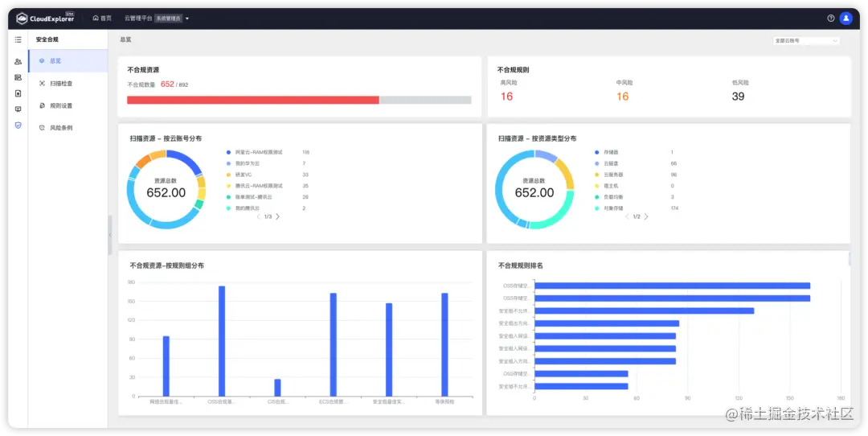Viewport: 868px width, 436px height.
Task: Toggle the 研发VC legend entry
Action: tap(240, 175)
